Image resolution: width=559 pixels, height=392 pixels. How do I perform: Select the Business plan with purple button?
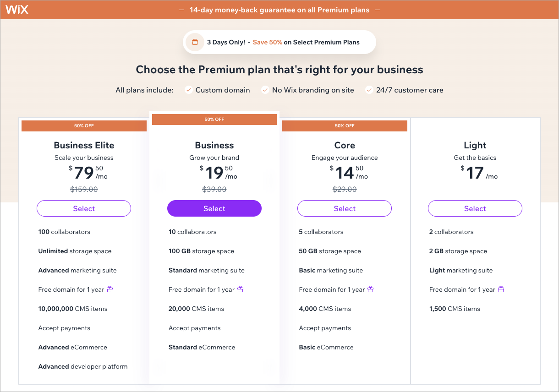pyautogui.click(x=214, y=208)
